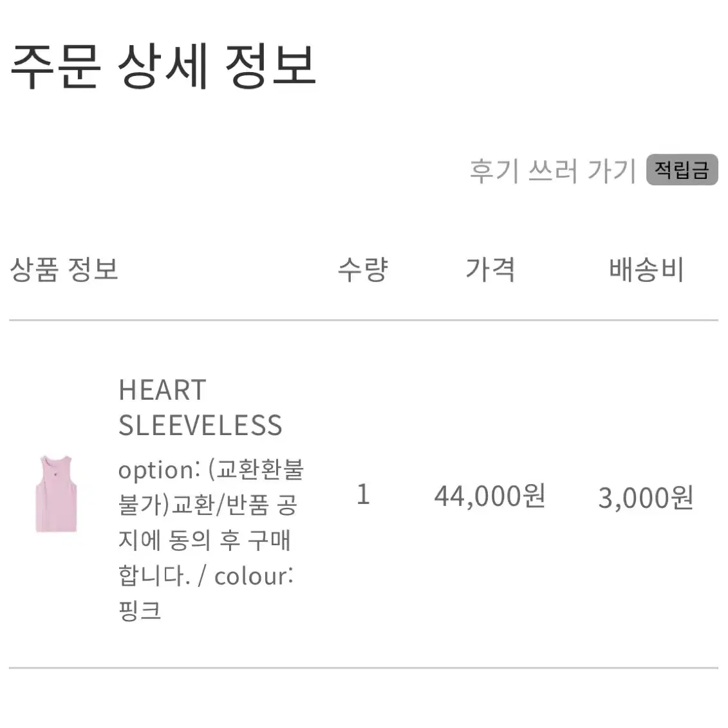This screenshot has width=728, height=728.
Task: Click the colour: label in product details
Action: pyautogui.click(x=254, y=576)
